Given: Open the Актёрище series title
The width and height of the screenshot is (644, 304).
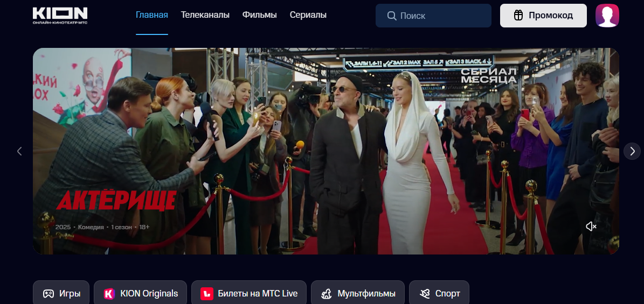Looking at the screenshot, I should click(116, 200).
